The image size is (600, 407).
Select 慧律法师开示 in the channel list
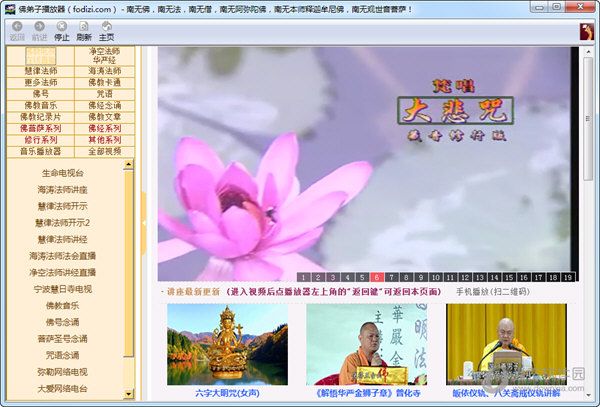(x=63, y=206)
